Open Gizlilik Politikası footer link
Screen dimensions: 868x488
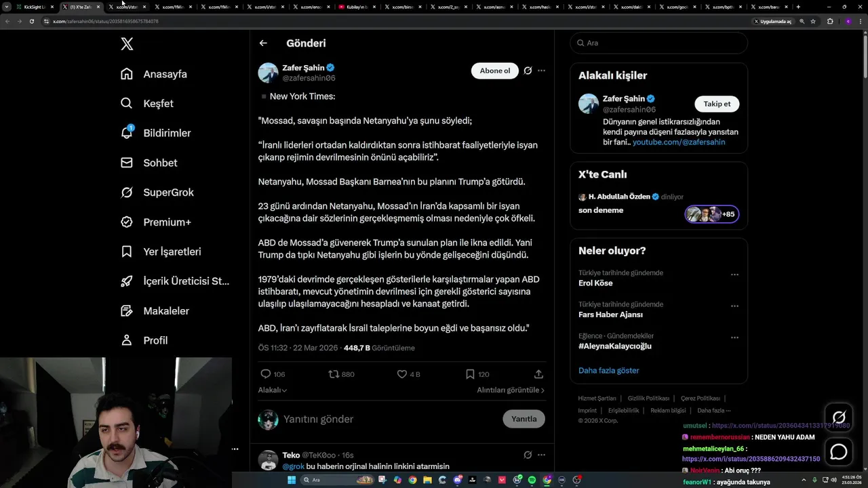tap(648, 399)
